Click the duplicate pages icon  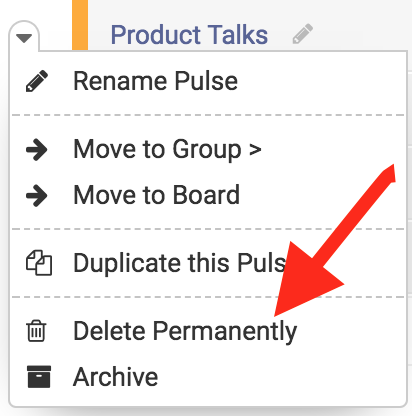[x=39, y=263]
